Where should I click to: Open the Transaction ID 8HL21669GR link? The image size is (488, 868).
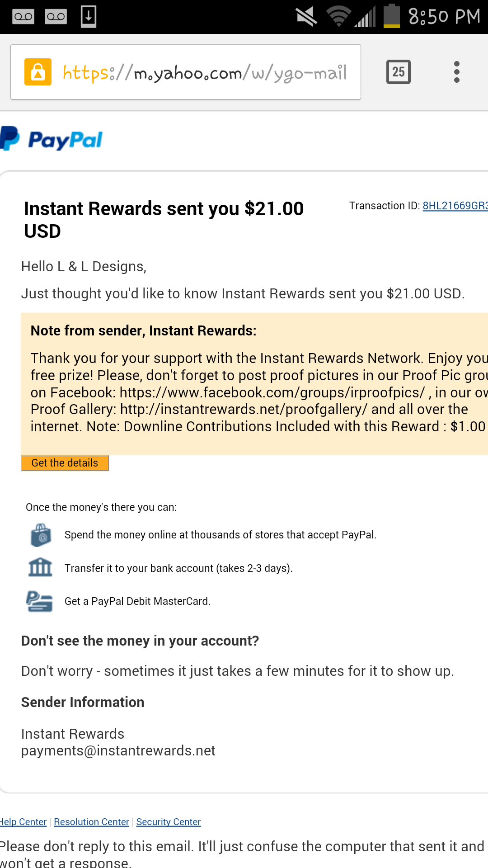tap(455, 206)
